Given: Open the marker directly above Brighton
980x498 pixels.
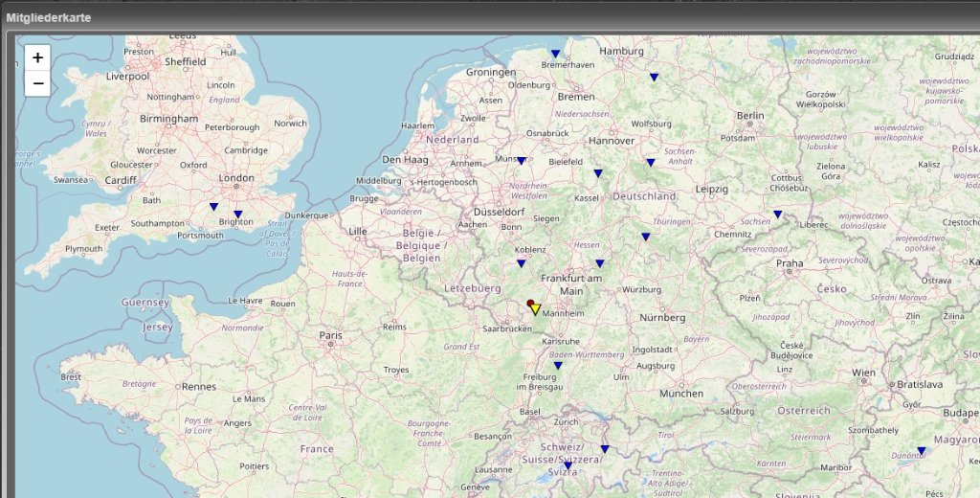Looking at the screenshot, I should [237, 215].
